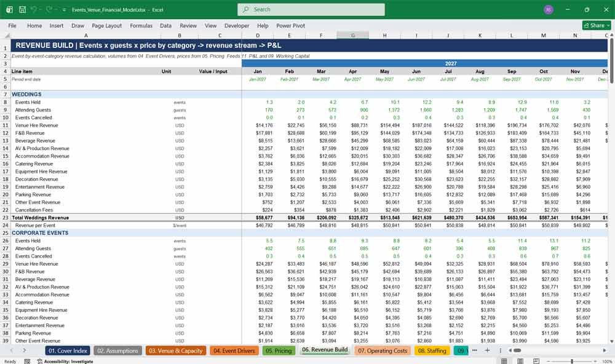615x364 pixels.
Task: Go to 05. Pricing sheet
Action: 279,350
